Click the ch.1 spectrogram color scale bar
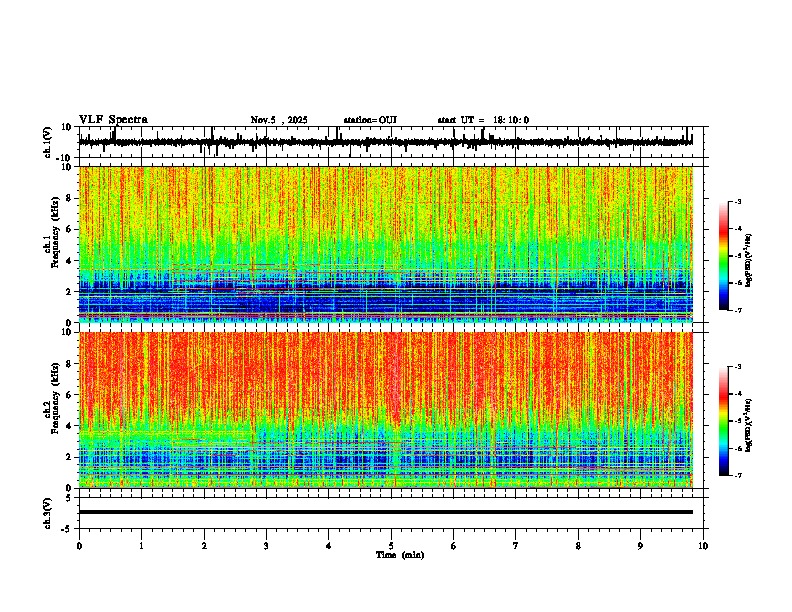Image resolution: width=792 pixels, height=612 pixels. click(x=724, y=256)
